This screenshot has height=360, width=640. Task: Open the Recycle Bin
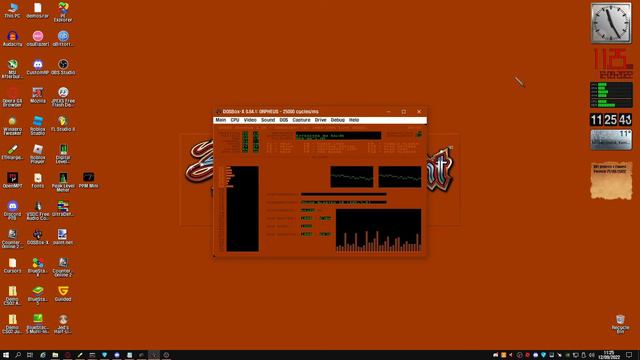pos(620,324)
